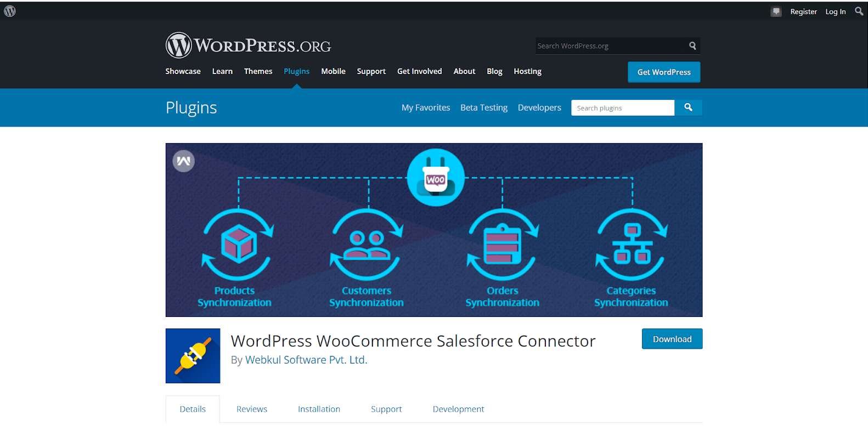Click the WordPress admin bar logo icon
Image resolution: width=868 pixels, height=431 pixels.
click(x=10, y=11)
